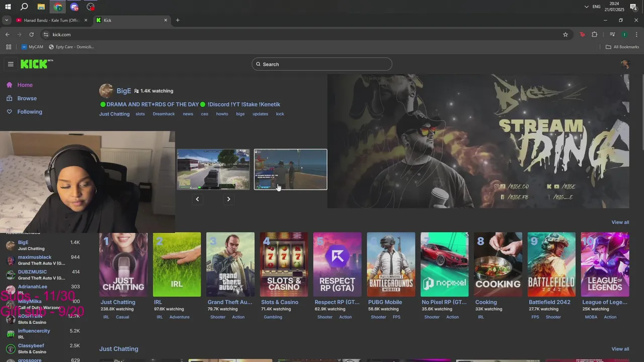Show previous featured stream with left arrow
Viewport: 644px width, 362px height.
tap(197, 199)
